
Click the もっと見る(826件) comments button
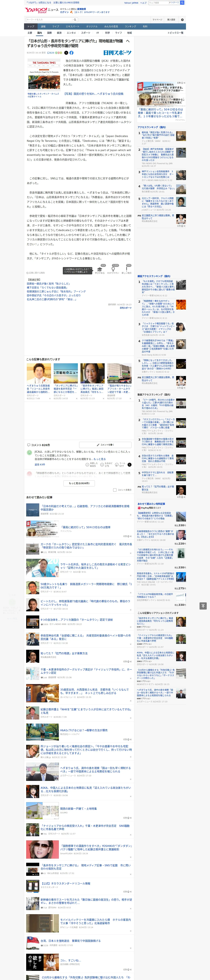point(79,483)
